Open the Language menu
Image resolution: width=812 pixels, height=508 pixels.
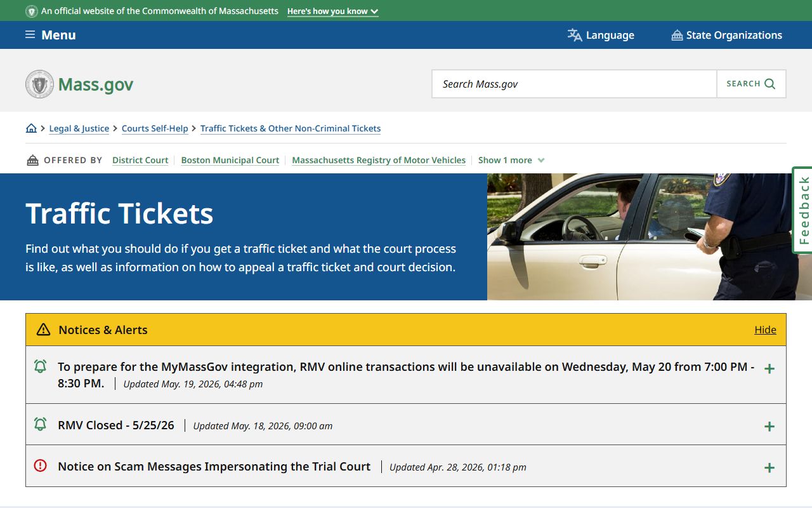(601, 35)
